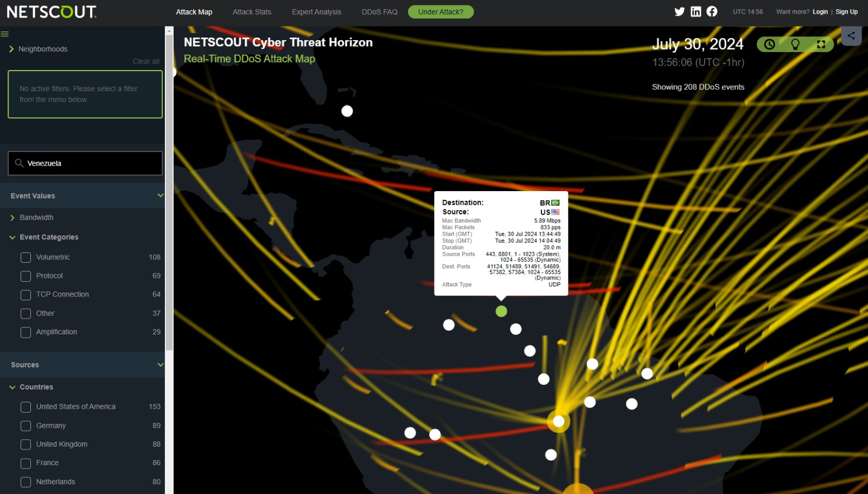Viewport: 868px width, 494px height.
Task: Click the US flag in the popup
Action: (x=556, y=212)
